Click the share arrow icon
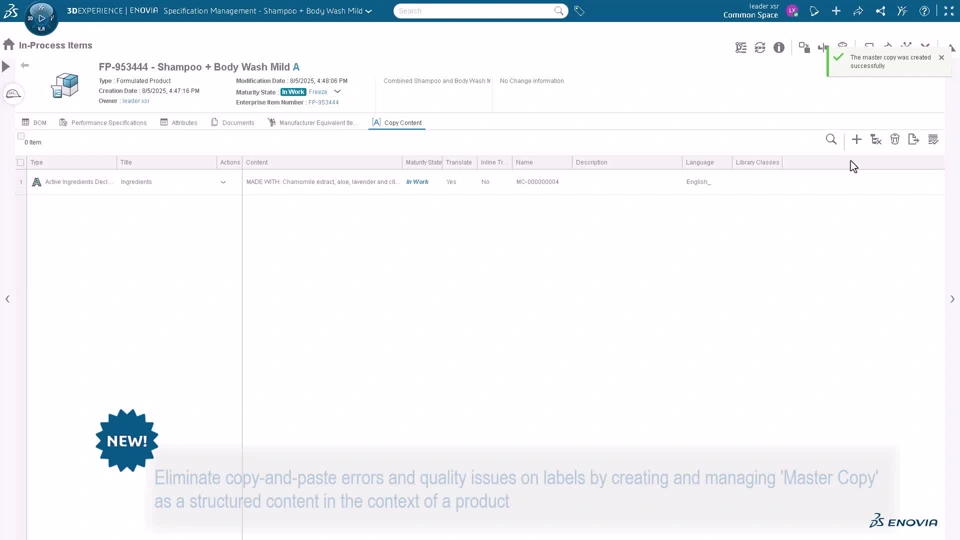 (858, 11)
